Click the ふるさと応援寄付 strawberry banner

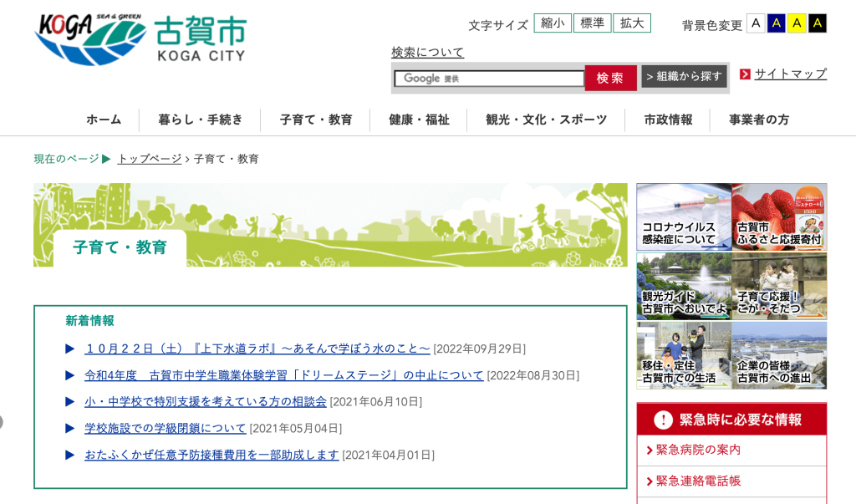pos(779,217)
